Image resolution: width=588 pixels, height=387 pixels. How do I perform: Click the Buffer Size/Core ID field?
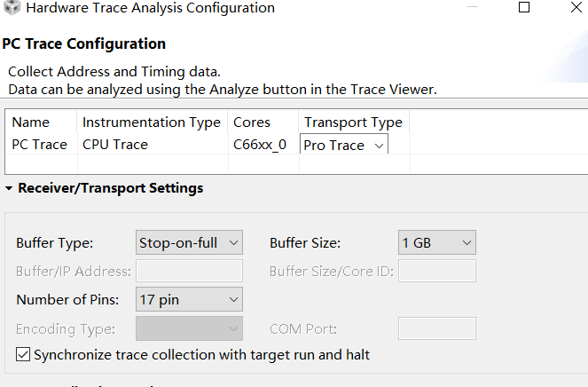point(437,271)
